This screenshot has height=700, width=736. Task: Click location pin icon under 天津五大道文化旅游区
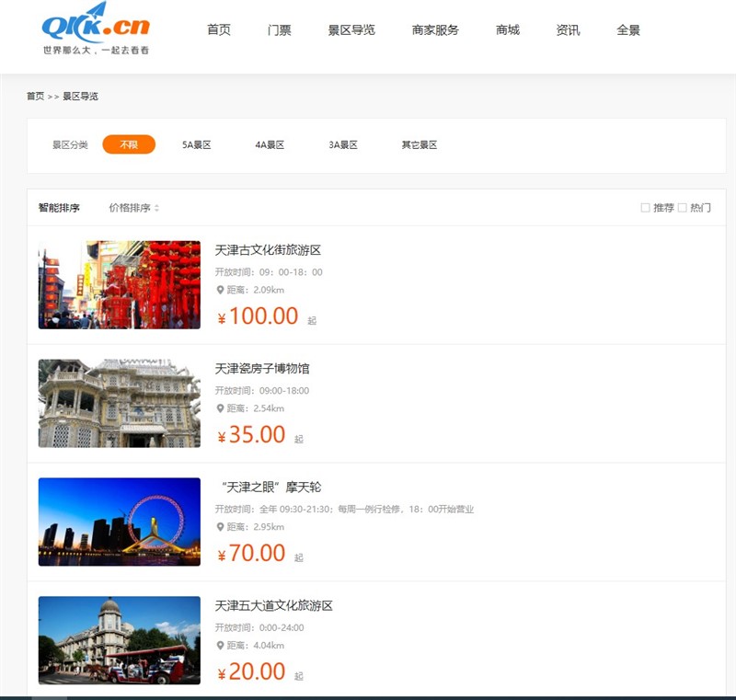(220, 646)
